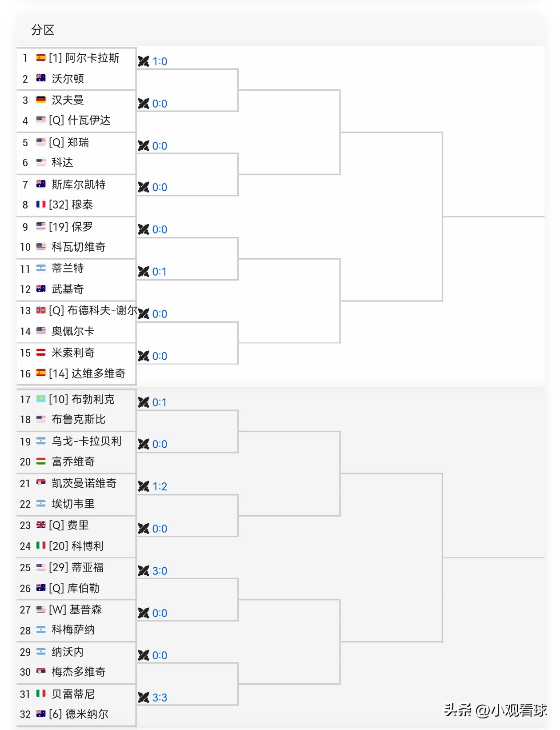This screenshot has height=730, width=560.
Task: Select player [1] 阿尔卡拉斯
Action: 84,58
